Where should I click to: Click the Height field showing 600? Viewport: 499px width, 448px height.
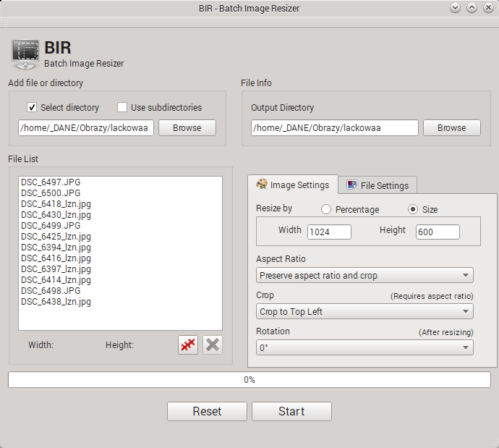click(438, 232)
